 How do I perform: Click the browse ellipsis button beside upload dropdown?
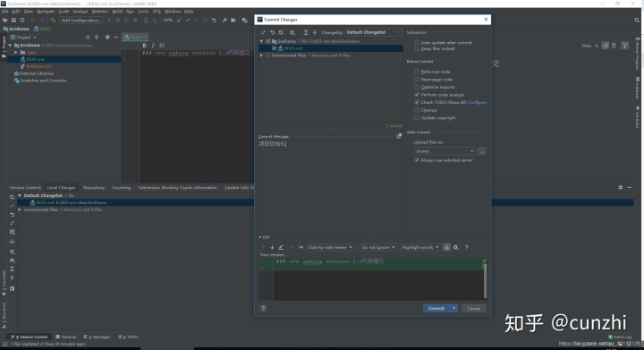tap(482, 151)
